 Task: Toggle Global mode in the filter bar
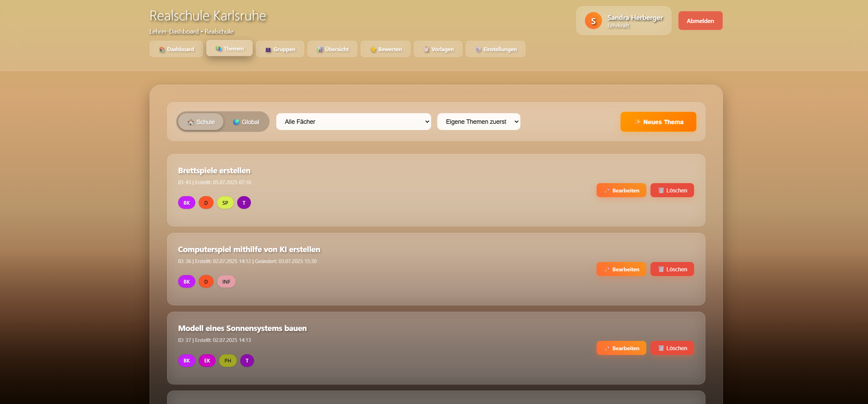coord(247,121)
